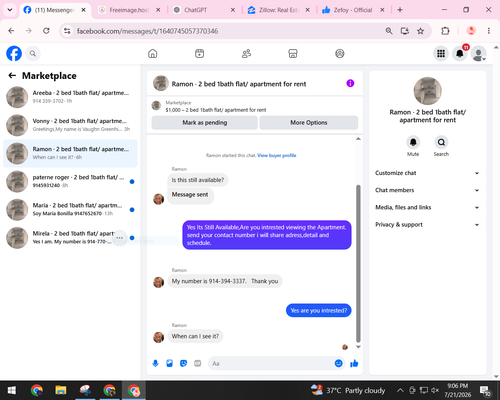Click the Chrome profile avatar in toolbar
The width and height of the screenshot is (500, 400).
[471, 31]
